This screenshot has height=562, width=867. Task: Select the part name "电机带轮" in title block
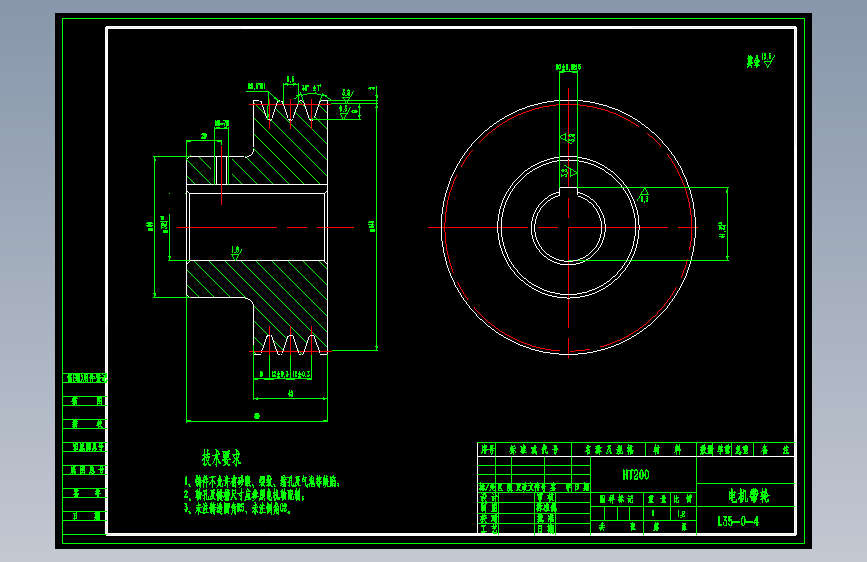(748, 496)
